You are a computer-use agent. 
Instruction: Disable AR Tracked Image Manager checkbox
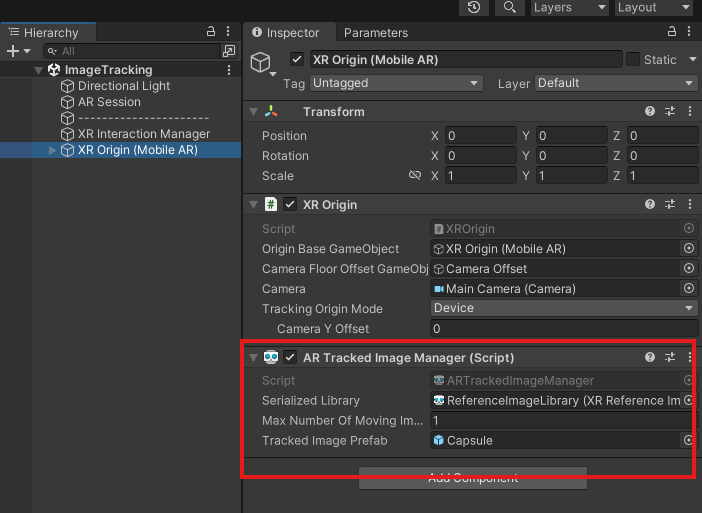coord(290,357)
